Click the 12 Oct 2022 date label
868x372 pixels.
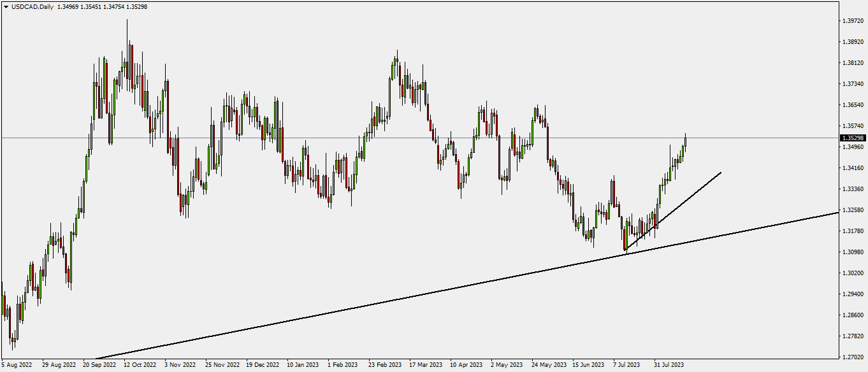140,366
